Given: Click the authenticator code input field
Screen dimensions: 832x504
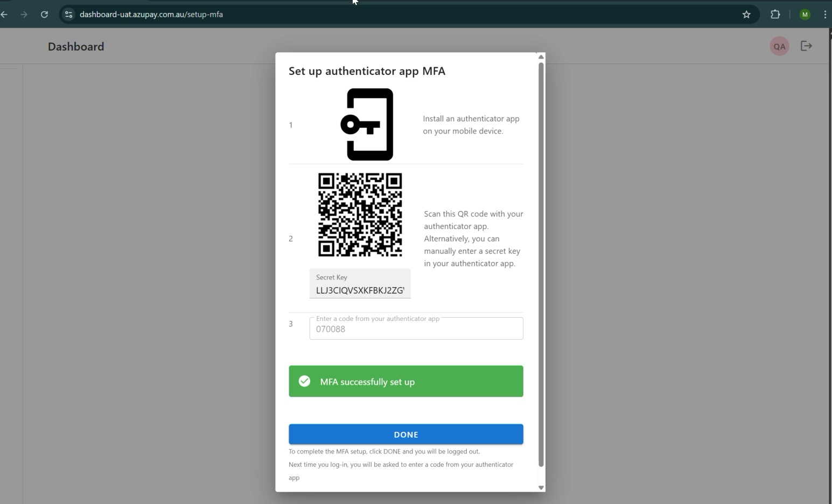Looking at the screenshot, I should 416,328.
